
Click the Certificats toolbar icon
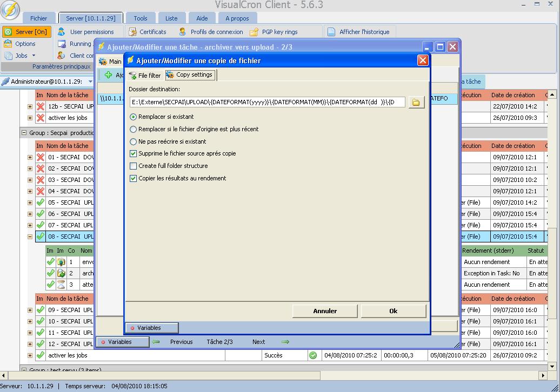point(131,32)
